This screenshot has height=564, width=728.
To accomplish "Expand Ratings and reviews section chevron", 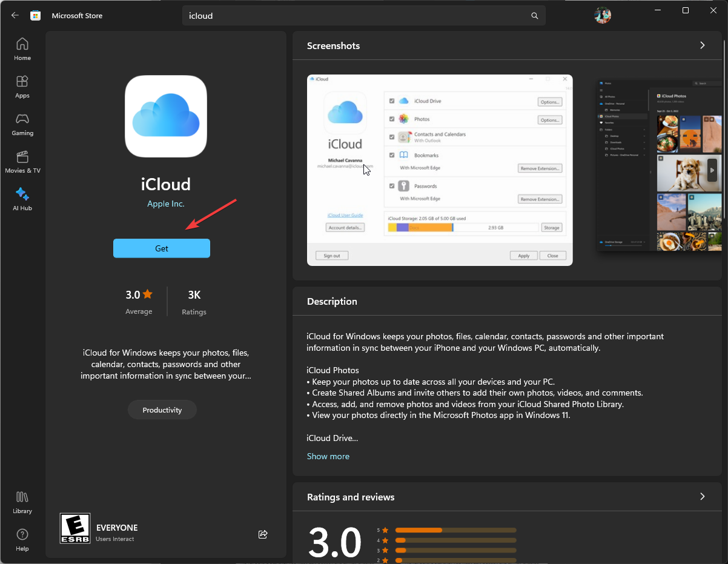I will tap(703, 497).
